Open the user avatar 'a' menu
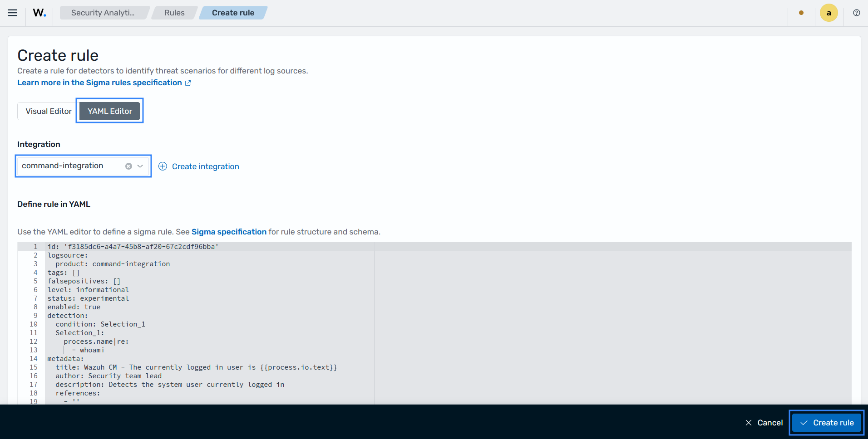This screenshot has height=439, width=868. 829,13
